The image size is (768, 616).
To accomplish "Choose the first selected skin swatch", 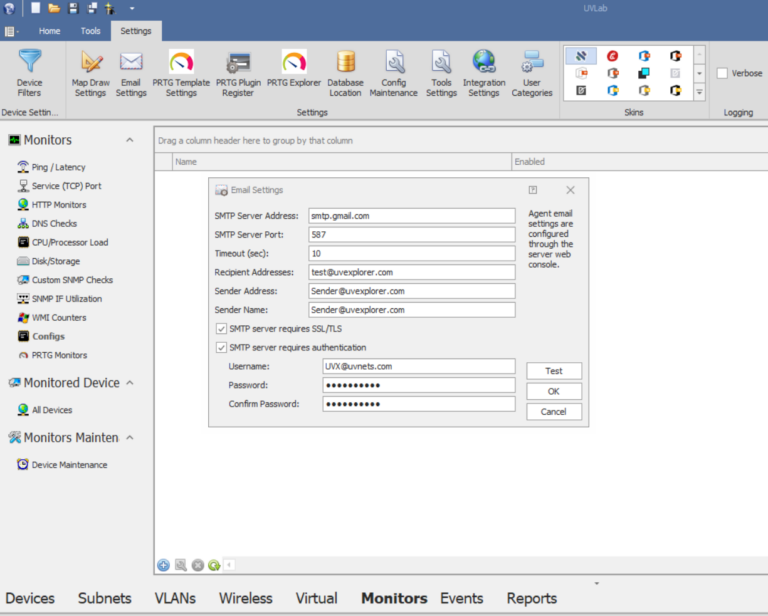I will [581, 56].
